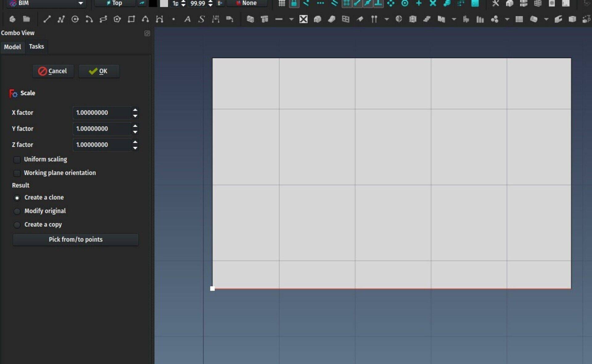
Task: Select the Door tool with X icon
Action: coord(303,19)
